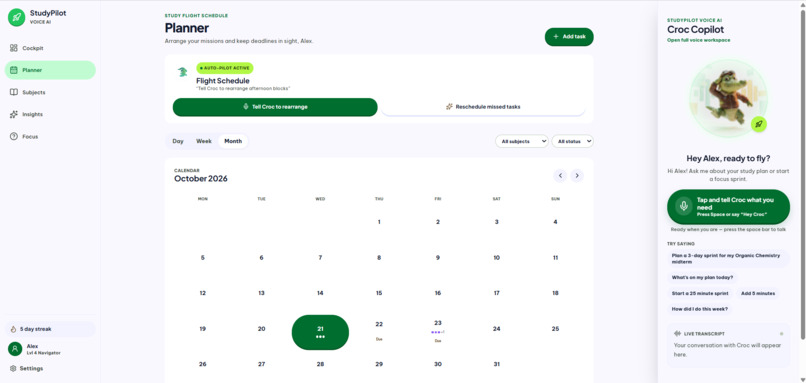Click the rocket badge on croc avatar
Viewport: 806px width, 383px height.
[x=759, y=124]
